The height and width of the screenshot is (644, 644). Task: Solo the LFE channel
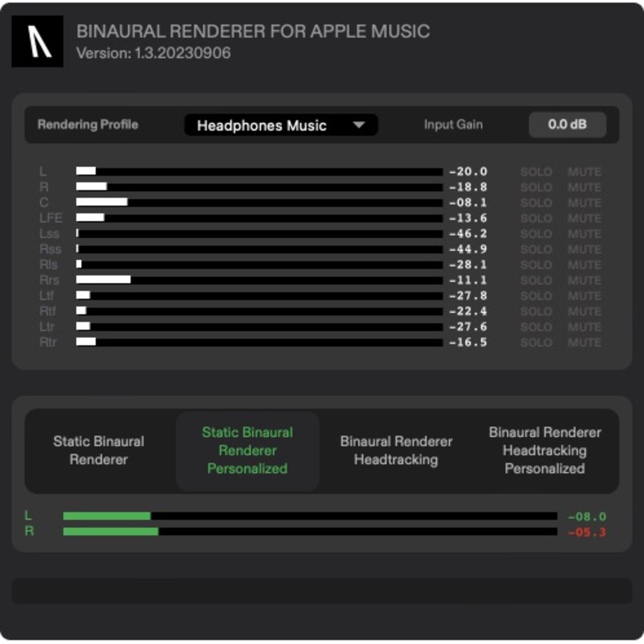pyautogui.click(x=536, y=218)
